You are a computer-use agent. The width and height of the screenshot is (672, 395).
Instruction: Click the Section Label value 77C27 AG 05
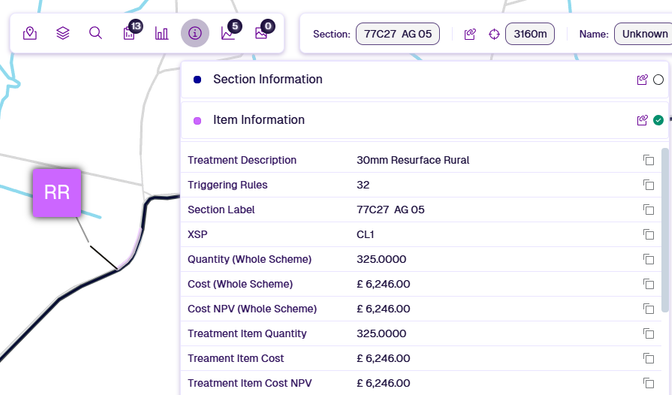point(390,210)
